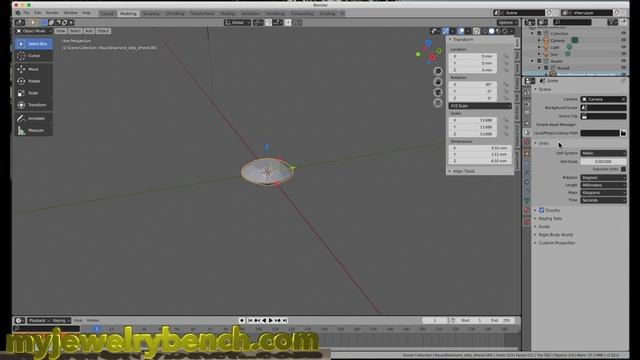Toggle X-ray icon in viewport header

coord(476,31)
